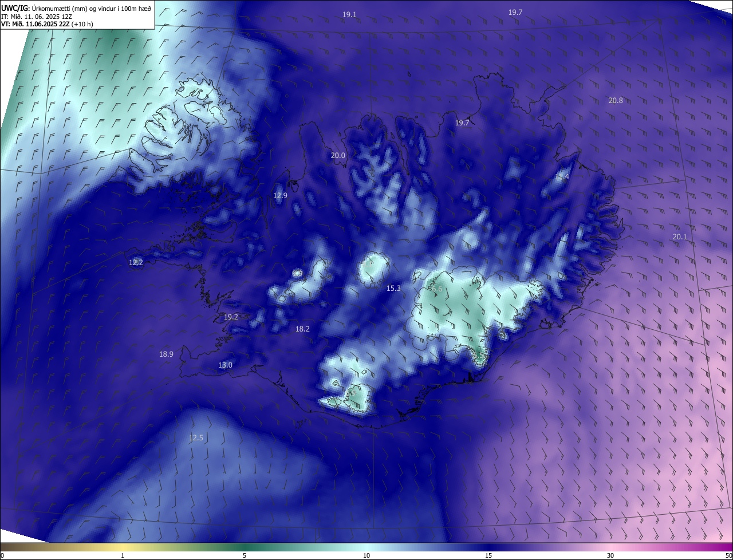
Task: Click the colorbar tick label '10'
Action: [366, 556]
